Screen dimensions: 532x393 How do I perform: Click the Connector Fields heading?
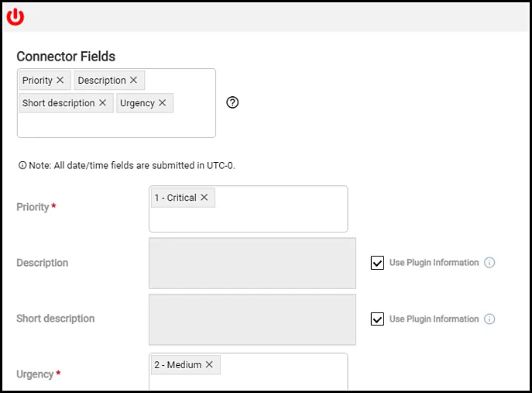point(66,57)
